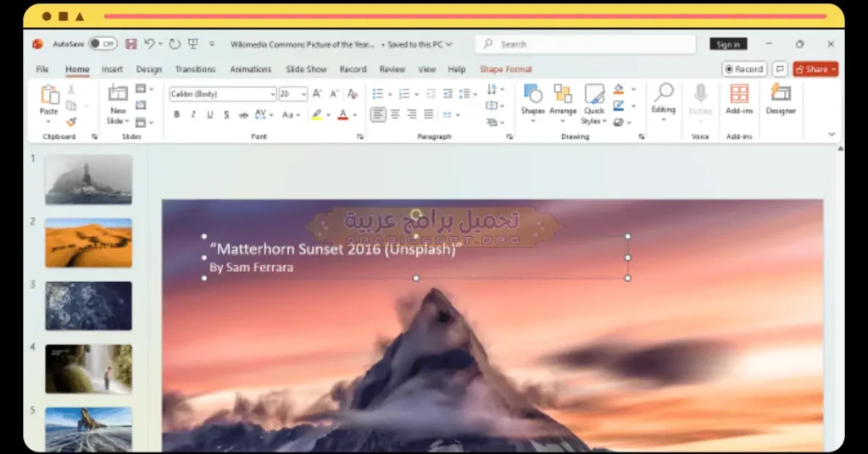Click the Paste clipboard icon
The image size is (868, 454).
[49, 95]
